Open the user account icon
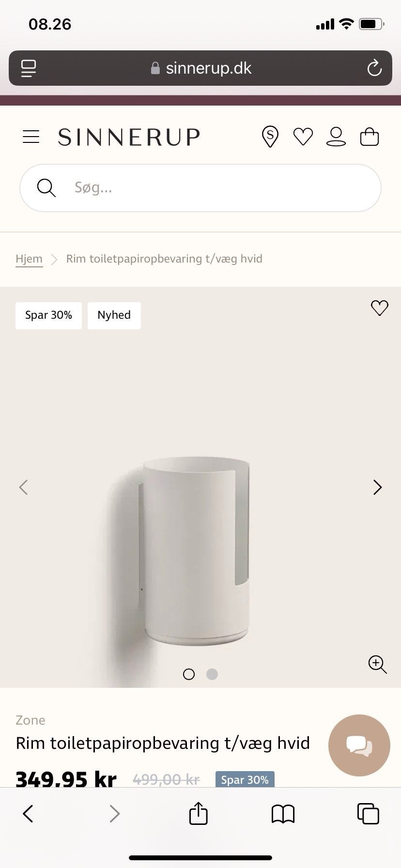The image size is (401, 868). (x=336, y=137)
